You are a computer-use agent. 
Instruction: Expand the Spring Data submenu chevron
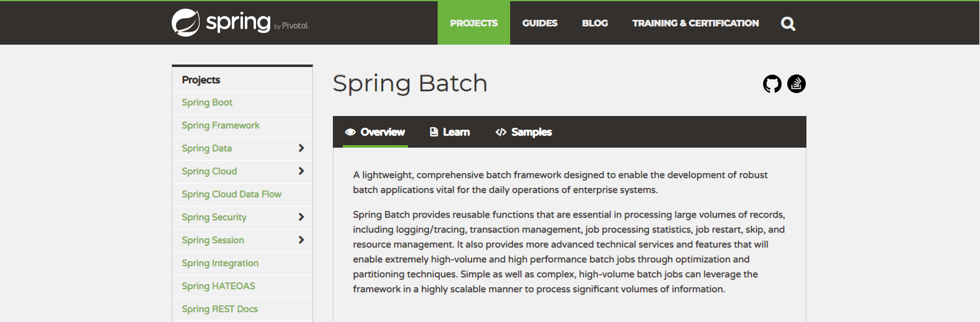301,148
